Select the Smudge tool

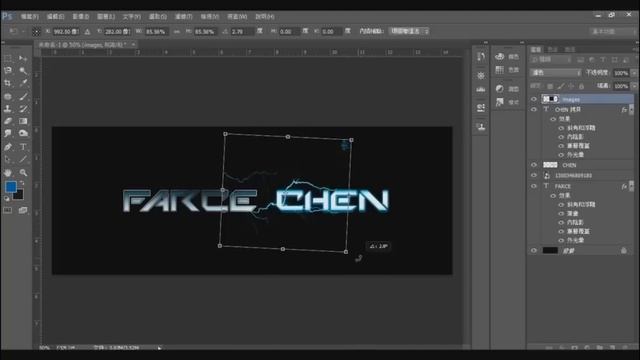[8, 133]
